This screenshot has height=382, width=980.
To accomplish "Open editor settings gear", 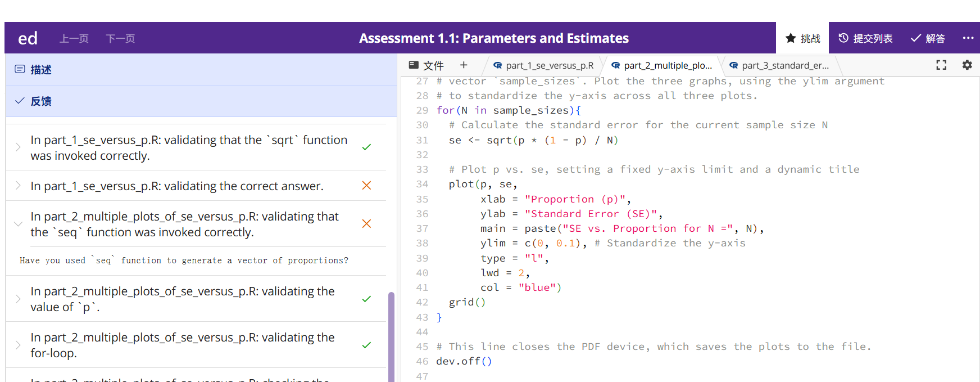I will point(967,65).
